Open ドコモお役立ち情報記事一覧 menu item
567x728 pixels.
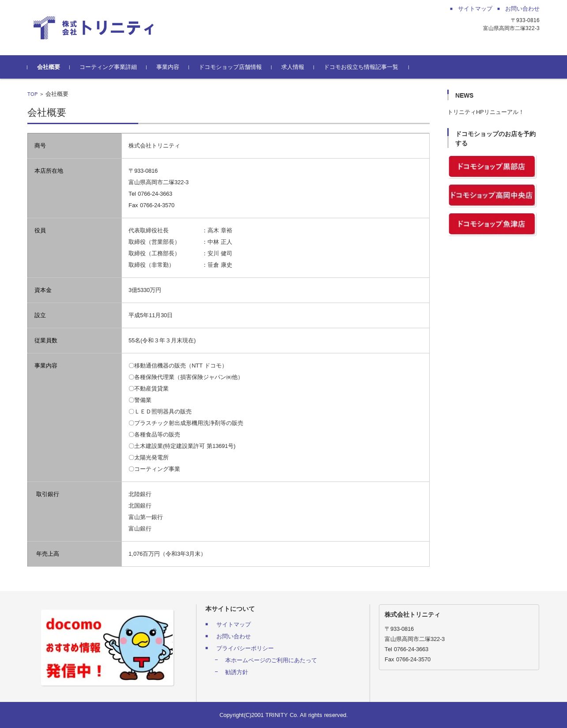click(361, 67)
